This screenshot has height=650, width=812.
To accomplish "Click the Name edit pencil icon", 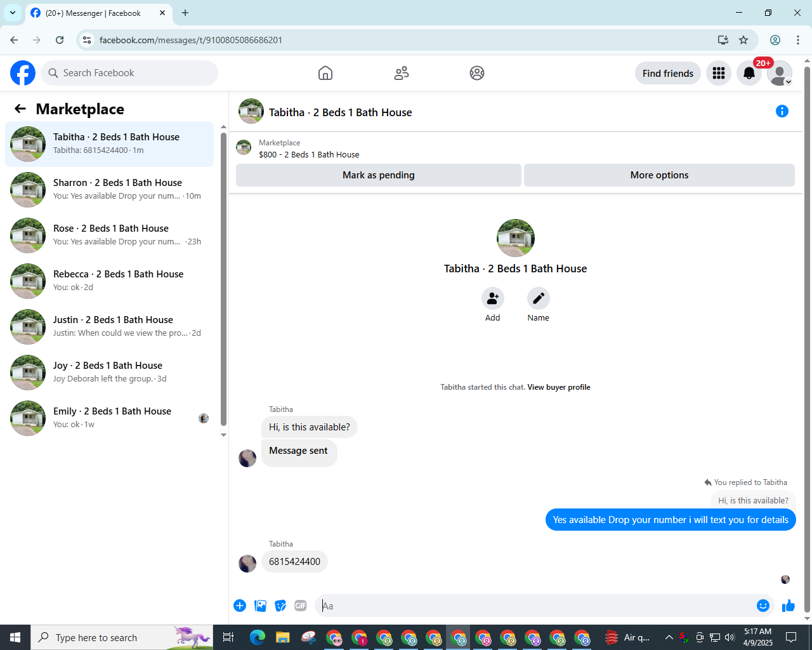I will 539,298.
